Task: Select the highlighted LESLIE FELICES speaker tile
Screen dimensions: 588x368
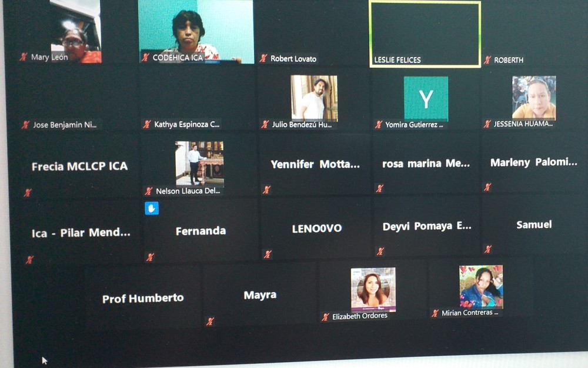Action: click(x=425, y=34)
